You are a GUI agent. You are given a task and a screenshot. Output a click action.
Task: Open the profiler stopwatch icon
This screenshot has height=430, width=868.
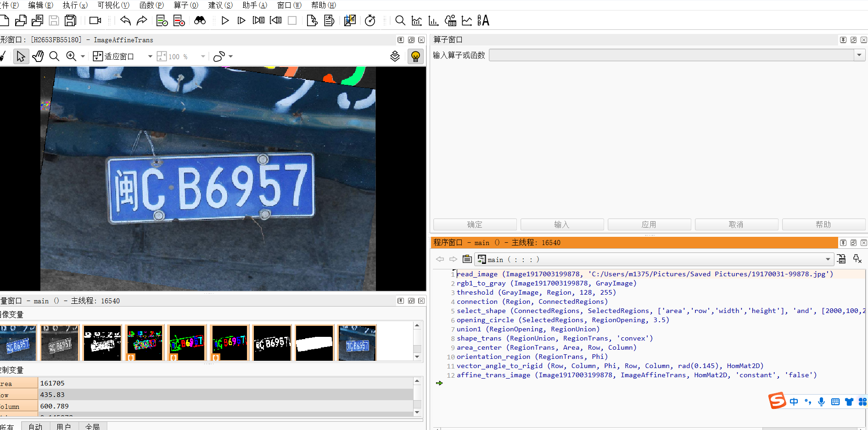click(x=370, y=21)
